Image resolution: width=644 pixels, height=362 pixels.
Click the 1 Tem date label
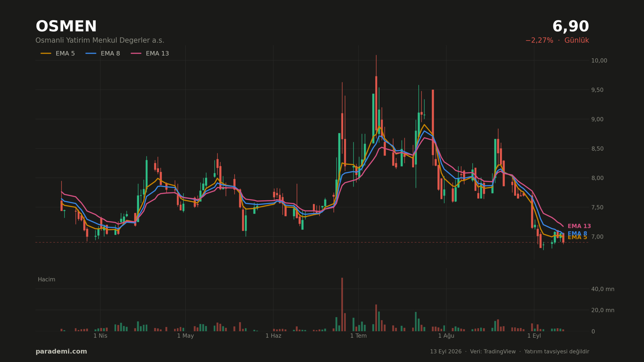click(358, 336)
